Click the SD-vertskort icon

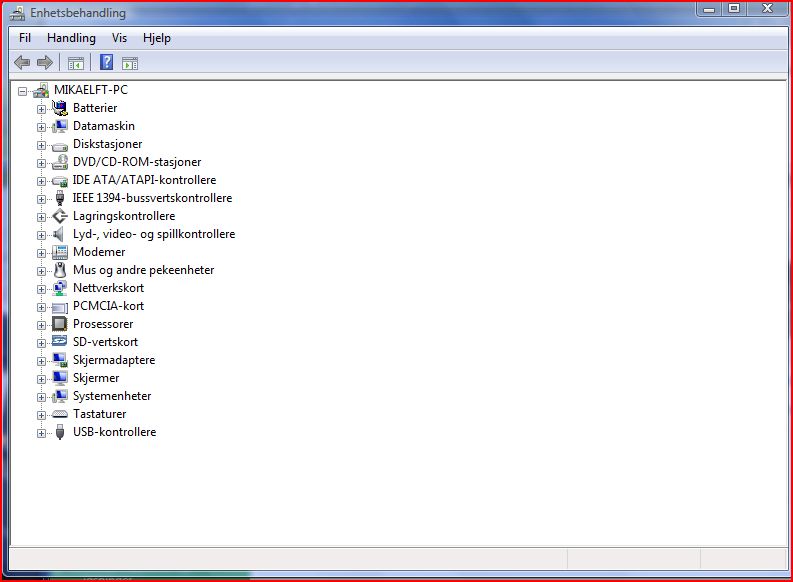coord(60,341)
